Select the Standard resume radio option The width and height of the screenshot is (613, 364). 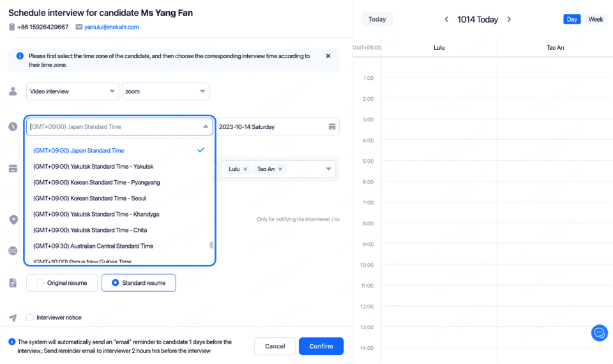pyautogui.click(x=139, y=283)
